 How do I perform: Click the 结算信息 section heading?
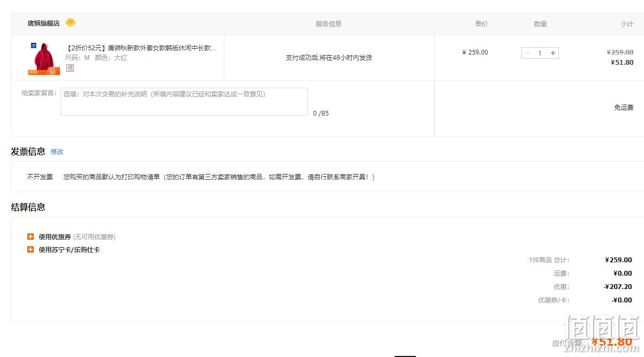coord(28,207)
